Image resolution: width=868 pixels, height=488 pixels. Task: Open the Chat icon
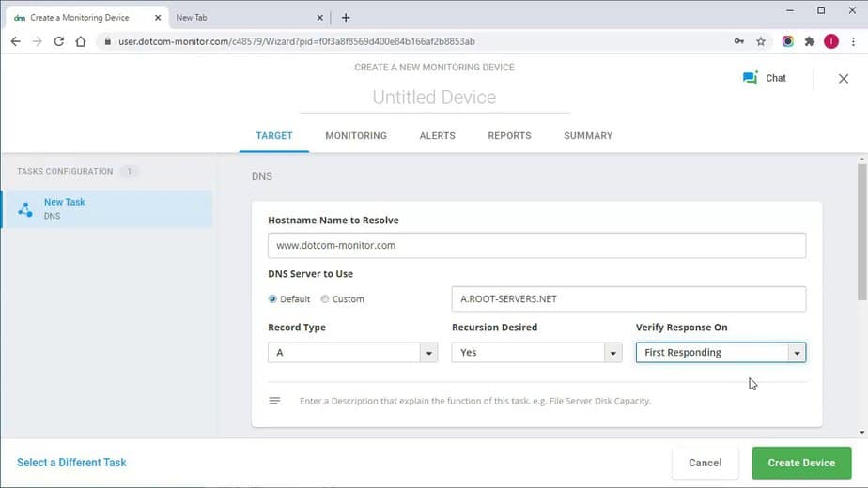click(x=750, y=78)
